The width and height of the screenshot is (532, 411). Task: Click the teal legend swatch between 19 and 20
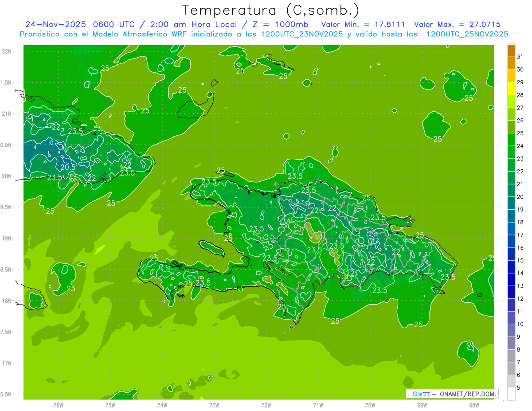[x=511, y=203]
